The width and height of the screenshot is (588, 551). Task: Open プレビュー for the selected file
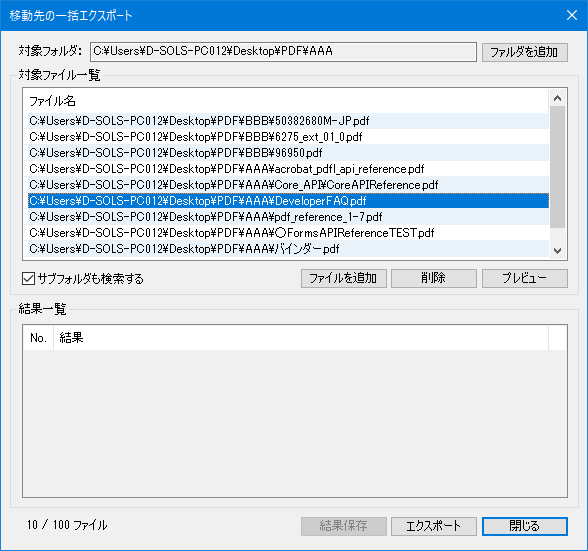(525, 278)
